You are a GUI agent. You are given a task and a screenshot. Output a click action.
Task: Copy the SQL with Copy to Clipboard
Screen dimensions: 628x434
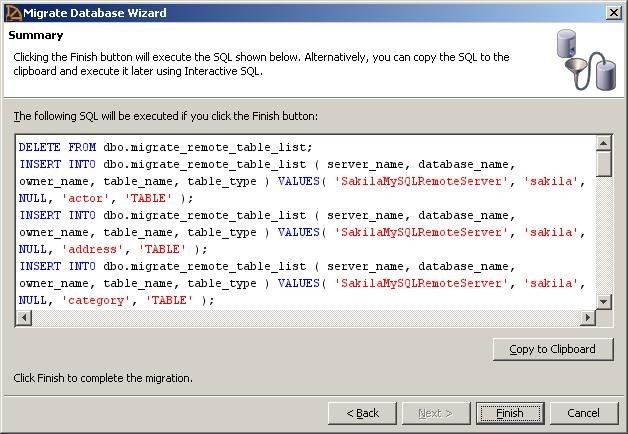click(x=552, y=349)
